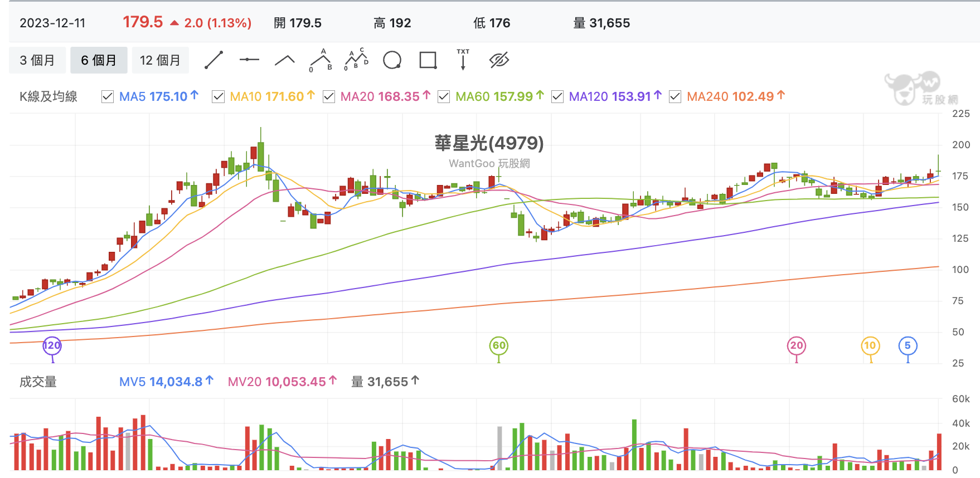Click the price change 2.0 (1.13%)
Screen dimensions: 980x478
pyautogui.click(x=217, y=23)
